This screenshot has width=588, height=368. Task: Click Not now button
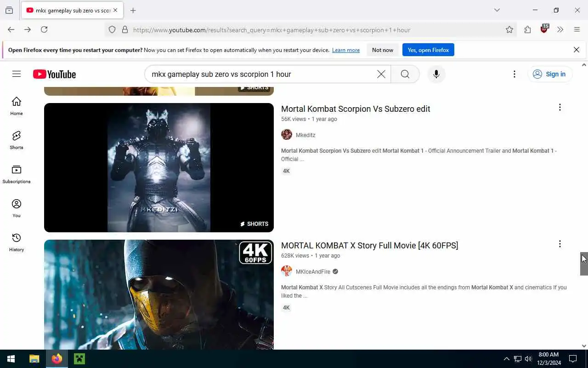383,50
